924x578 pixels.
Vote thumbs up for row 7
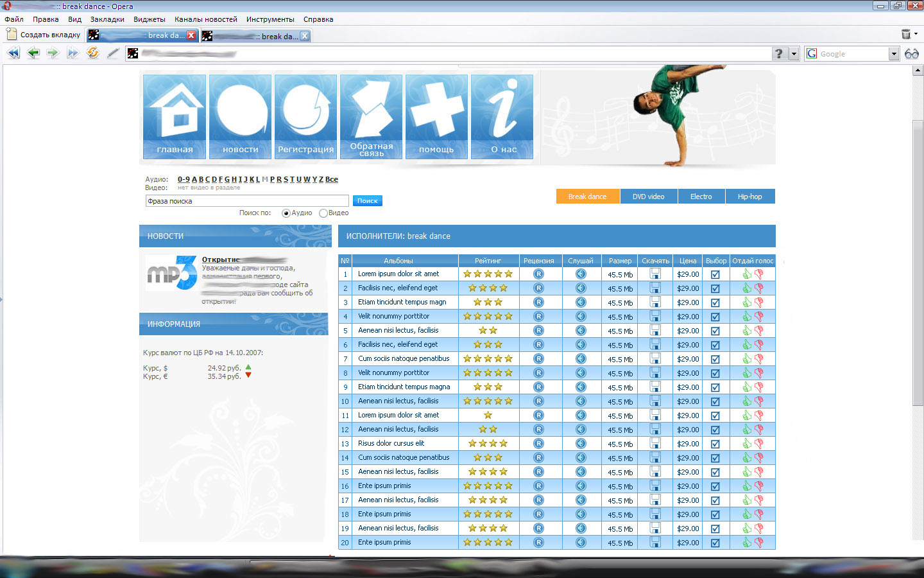coord(747,358)
